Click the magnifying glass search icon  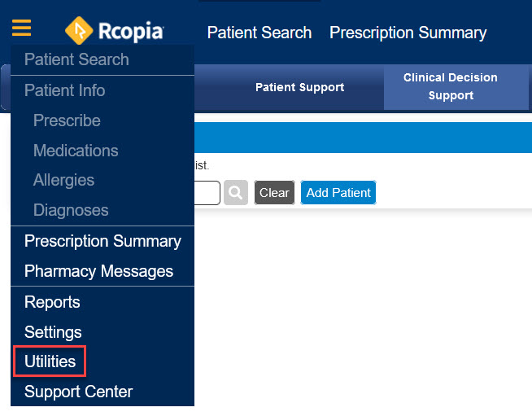[235, 193]
